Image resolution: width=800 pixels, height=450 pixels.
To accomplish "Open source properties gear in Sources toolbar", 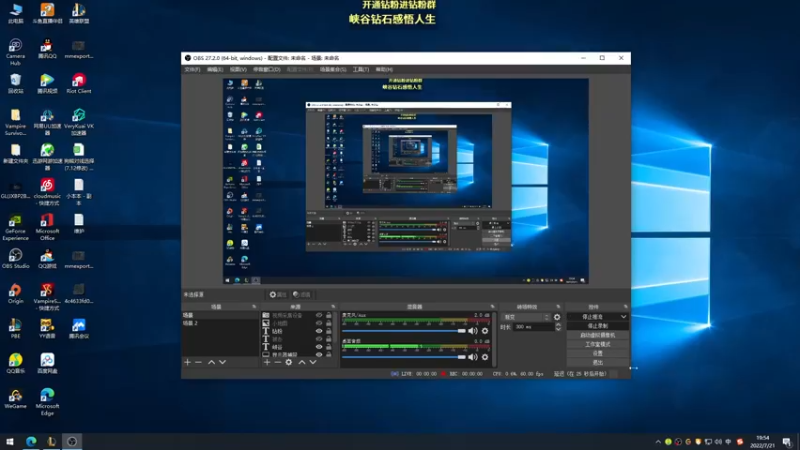I will point(289,362).
